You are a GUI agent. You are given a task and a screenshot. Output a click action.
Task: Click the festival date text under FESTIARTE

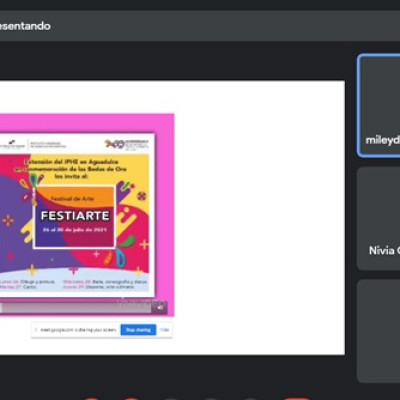point(75,230)
